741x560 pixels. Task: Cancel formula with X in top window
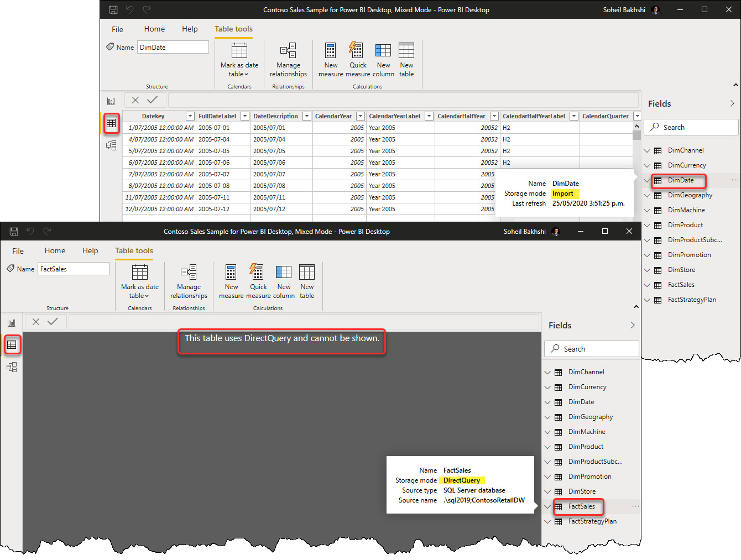click(135, 100)
